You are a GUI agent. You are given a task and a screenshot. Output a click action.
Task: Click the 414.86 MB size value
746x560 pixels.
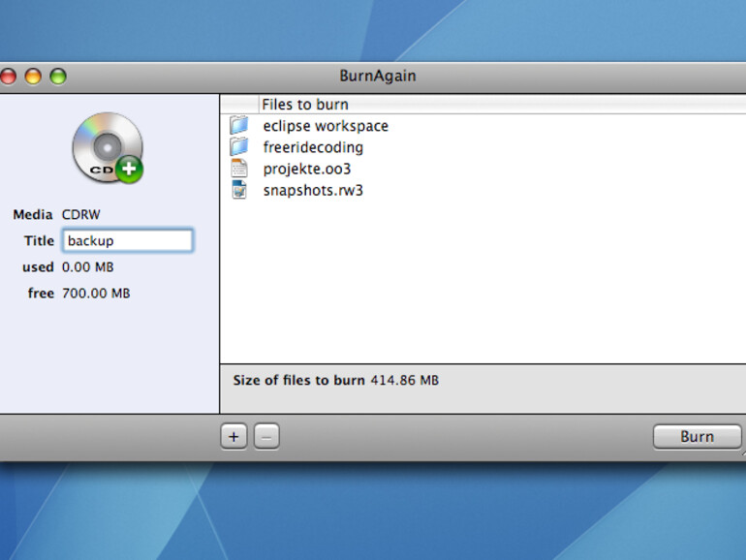tap(405, 380)
